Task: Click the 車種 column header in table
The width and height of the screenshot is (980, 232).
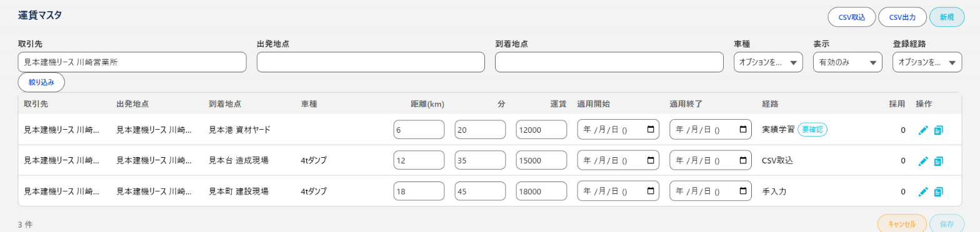Action: click(x=309, y=104)
